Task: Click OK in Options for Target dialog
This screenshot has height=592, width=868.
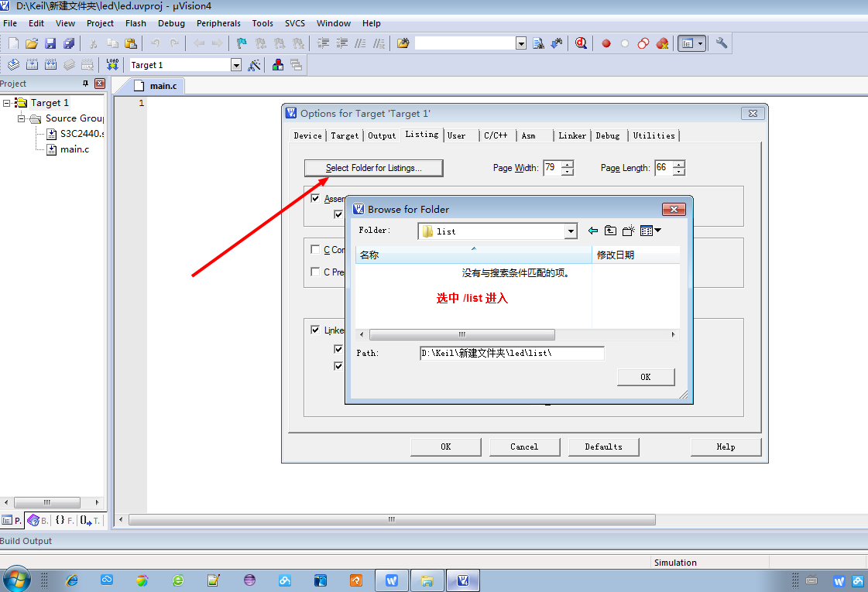Action: coord(446,447)
